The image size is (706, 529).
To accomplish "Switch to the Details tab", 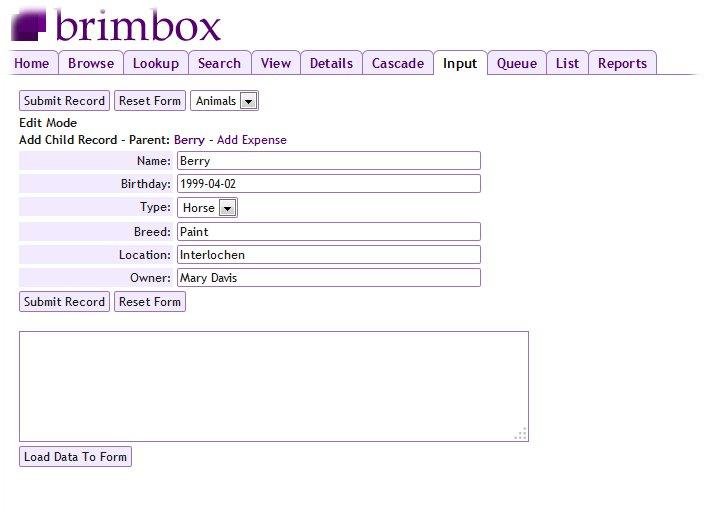I will (331, 63).
